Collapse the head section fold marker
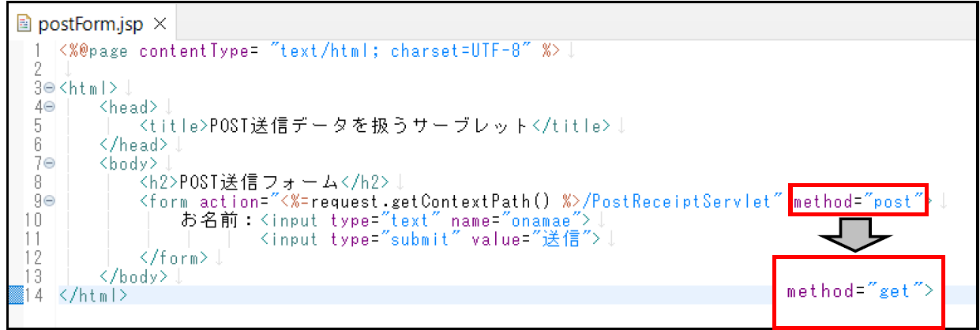The width and height of the screenshot is (980, 330). pyautogui.click(x=49, y=107)
